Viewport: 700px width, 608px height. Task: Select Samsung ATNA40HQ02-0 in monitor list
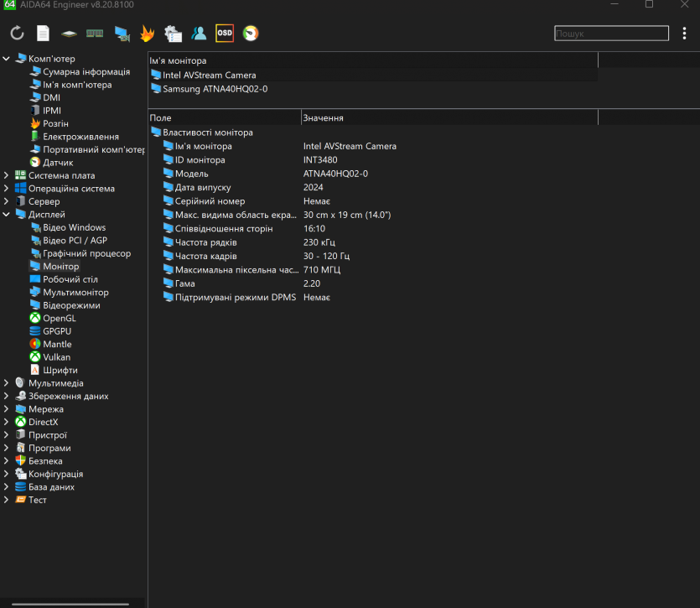(215, 89)
